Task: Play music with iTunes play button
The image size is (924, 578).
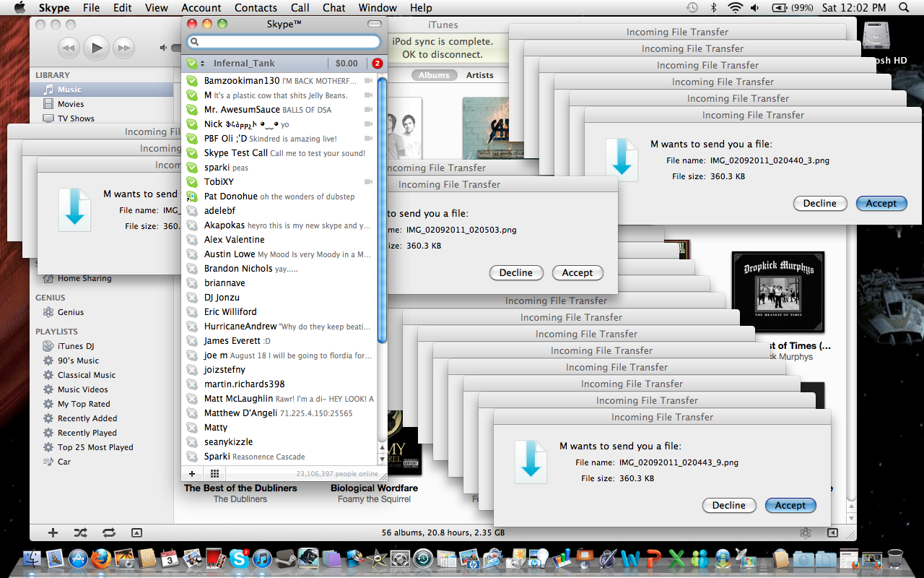Action: (95, 48)
